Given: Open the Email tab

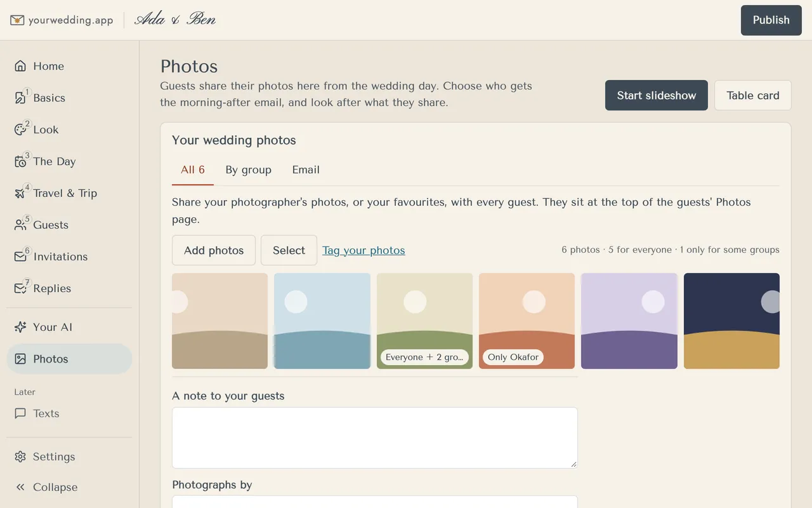Looking at the screenshot, I should tap(306, 170).
